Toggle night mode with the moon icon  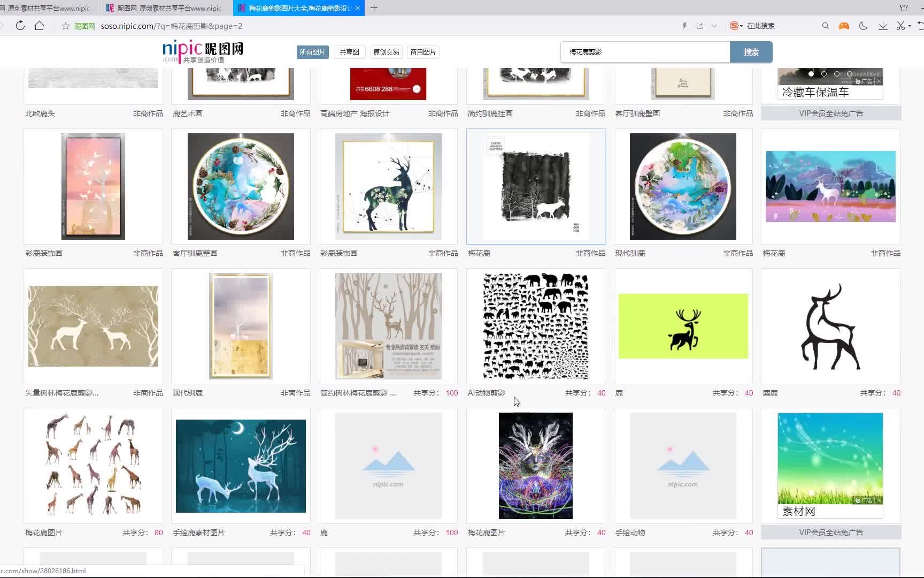pyautogui.click(x=863, y=26)
